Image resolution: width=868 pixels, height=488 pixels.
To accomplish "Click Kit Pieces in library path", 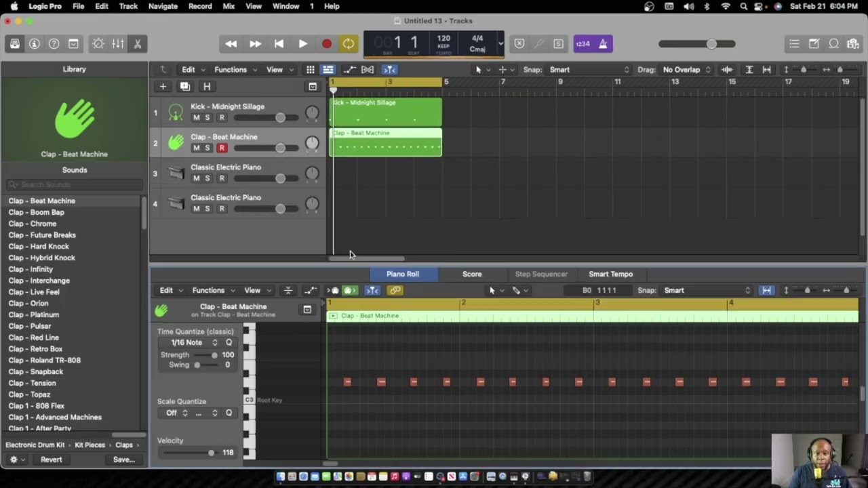I will pyautogui.click(x=90, y=445).
